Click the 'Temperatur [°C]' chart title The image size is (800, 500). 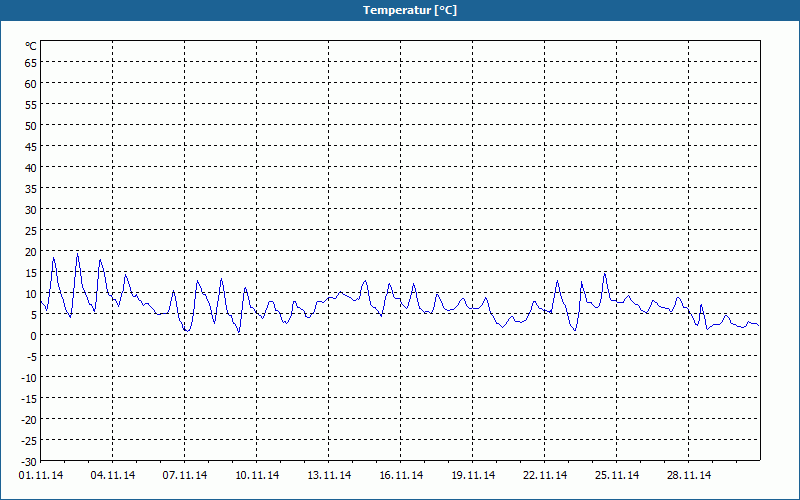[410, 10]
